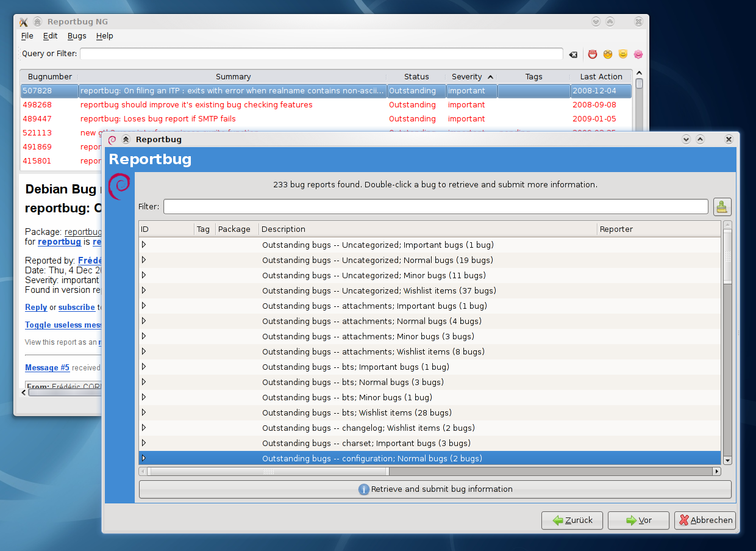The image size is (756, 551).
Task: Click the bold reportbug package link
Action: [x=59, y=242]
